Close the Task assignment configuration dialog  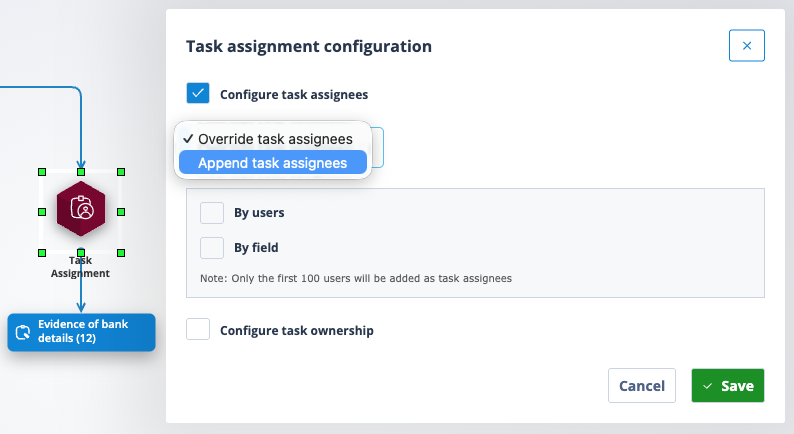point(746,46)
